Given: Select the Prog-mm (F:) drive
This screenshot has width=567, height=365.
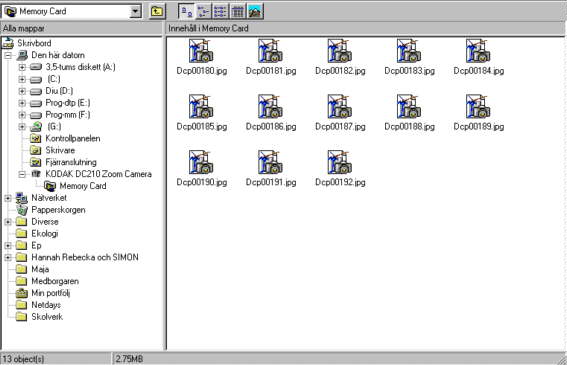Looking at the screenshot, I should [x=68, y=115].
